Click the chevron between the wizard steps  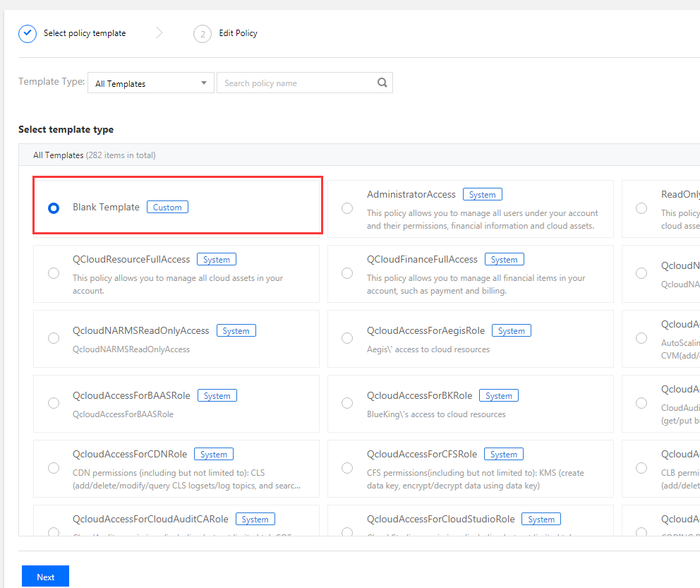click(x=159, y=33)
